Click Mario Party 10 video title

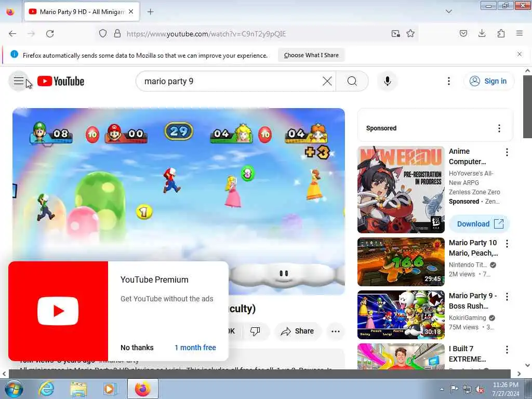[x=473, y=248]
